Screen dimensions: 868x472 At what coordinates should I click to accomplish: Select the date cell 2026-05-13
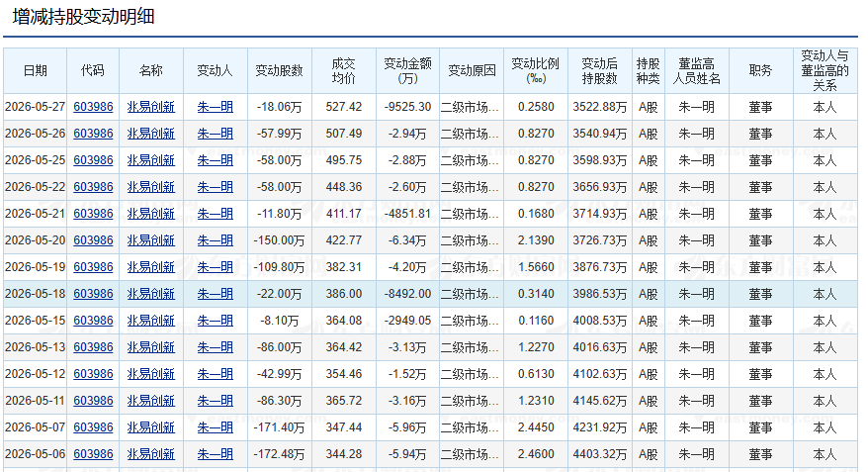click(x=36, y=347)
